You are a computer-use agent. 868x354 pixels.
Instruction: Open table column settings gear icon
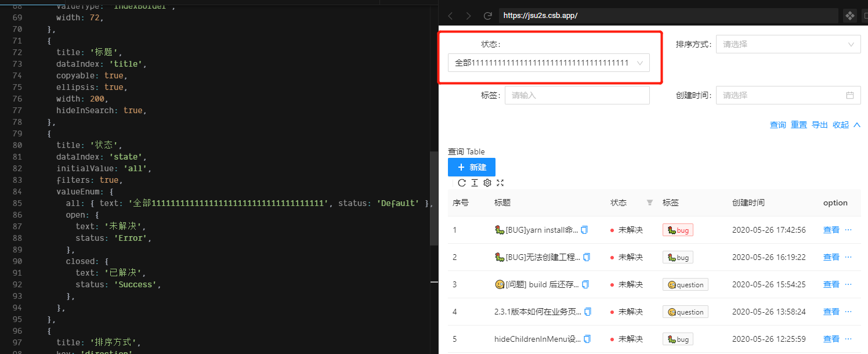(487, 183)
